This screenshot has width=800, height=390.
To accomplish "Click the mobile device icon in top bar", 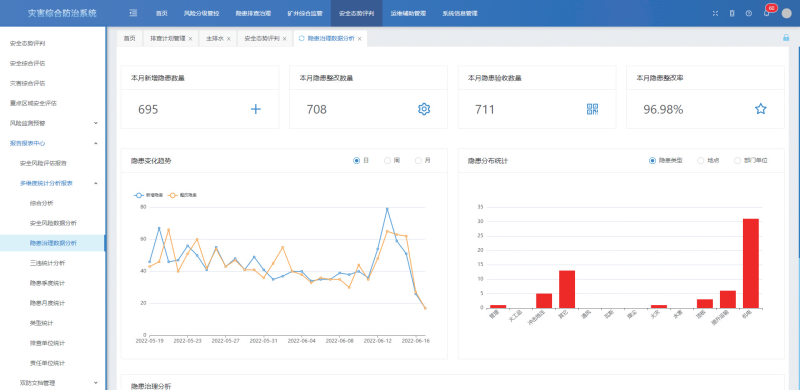I will [x=732, y=14].
